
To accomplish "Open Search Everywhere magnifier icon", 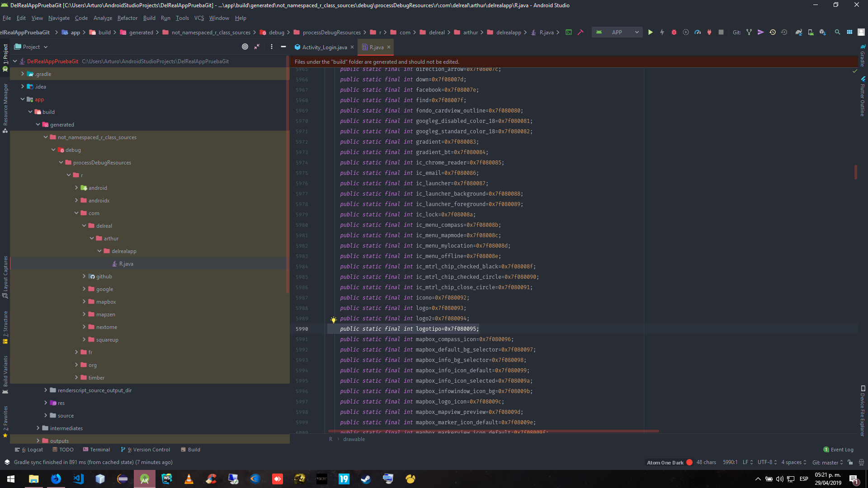I will pyautogui.click(x=837, y=32).
